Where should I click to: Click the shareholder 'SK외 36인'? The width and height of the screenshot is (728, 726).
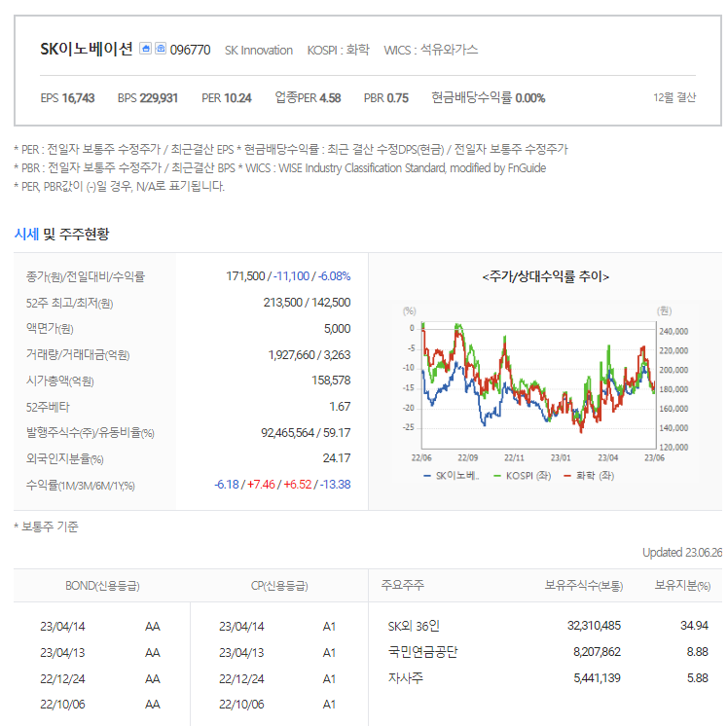point(414,626)
